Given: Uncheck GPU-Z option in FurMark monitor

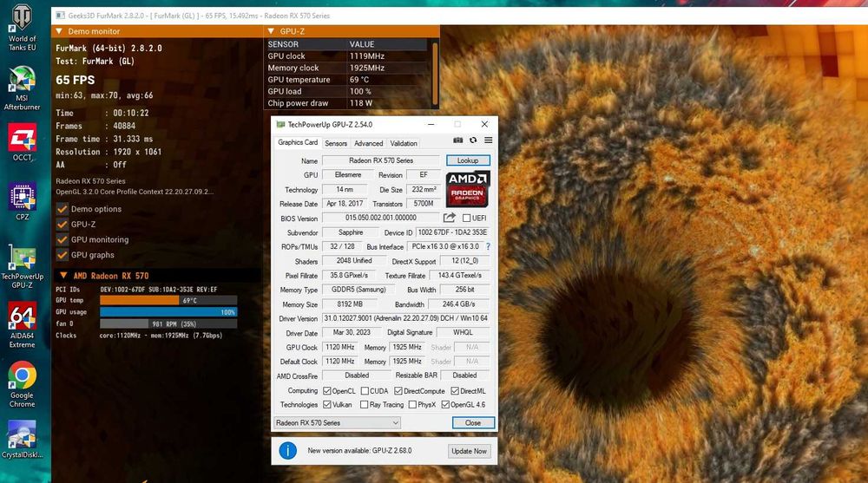Looking at the screenshot, I should click(x=62, y=224).
